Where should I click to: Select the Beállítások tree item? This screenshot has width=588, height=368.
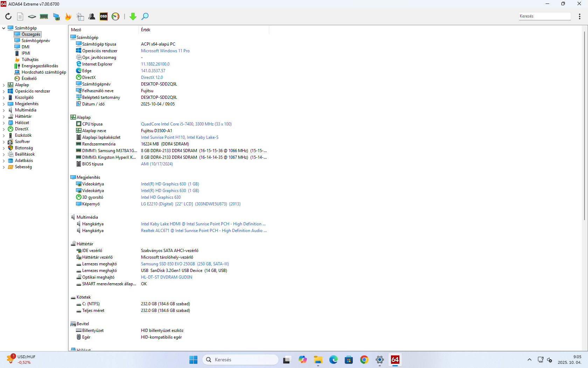[x=25, y=154]
